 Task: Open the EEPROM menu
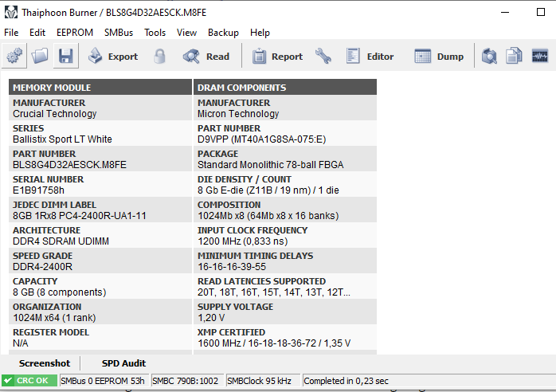75,33
